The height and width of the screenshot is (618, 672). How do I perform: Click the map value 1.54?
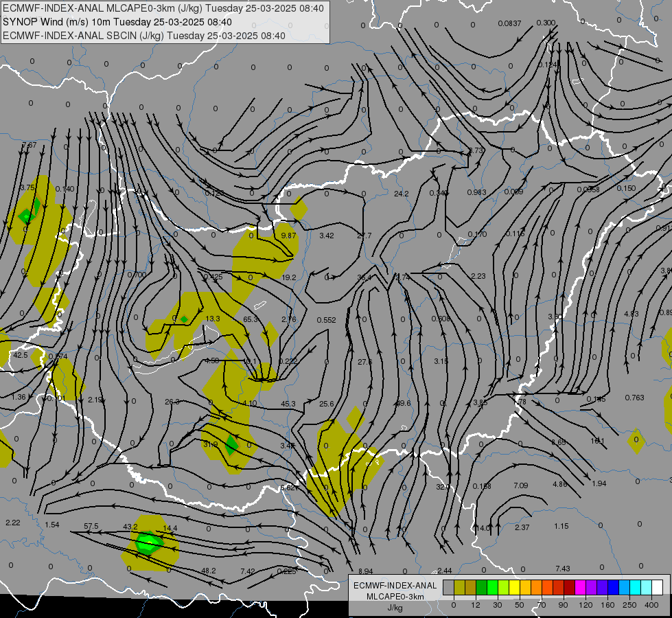click(52, 525)
